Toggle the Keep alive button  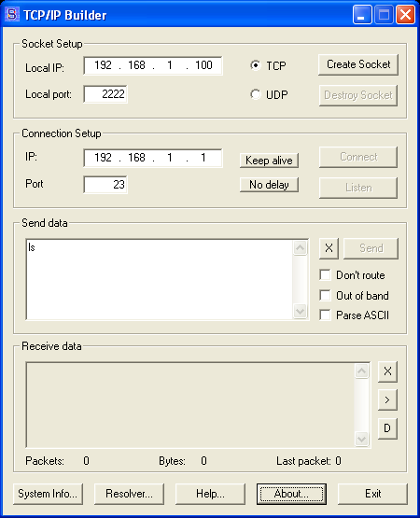[x=269, y=161]
